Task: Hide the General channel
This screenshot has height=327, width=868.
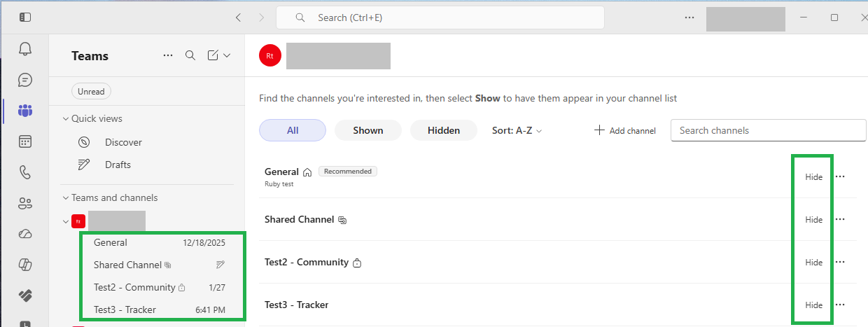Action: (813, 177)
